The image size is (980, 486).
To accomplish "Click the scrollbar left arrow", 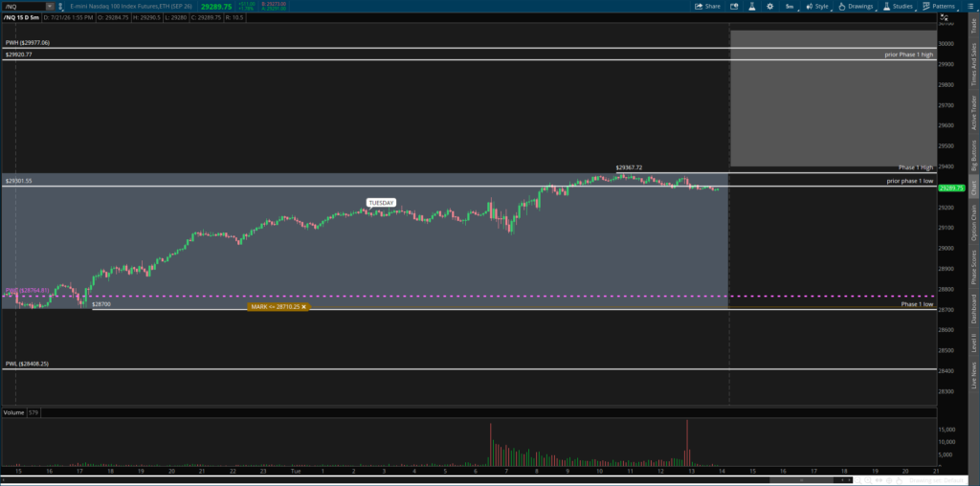I will point(842,479).
